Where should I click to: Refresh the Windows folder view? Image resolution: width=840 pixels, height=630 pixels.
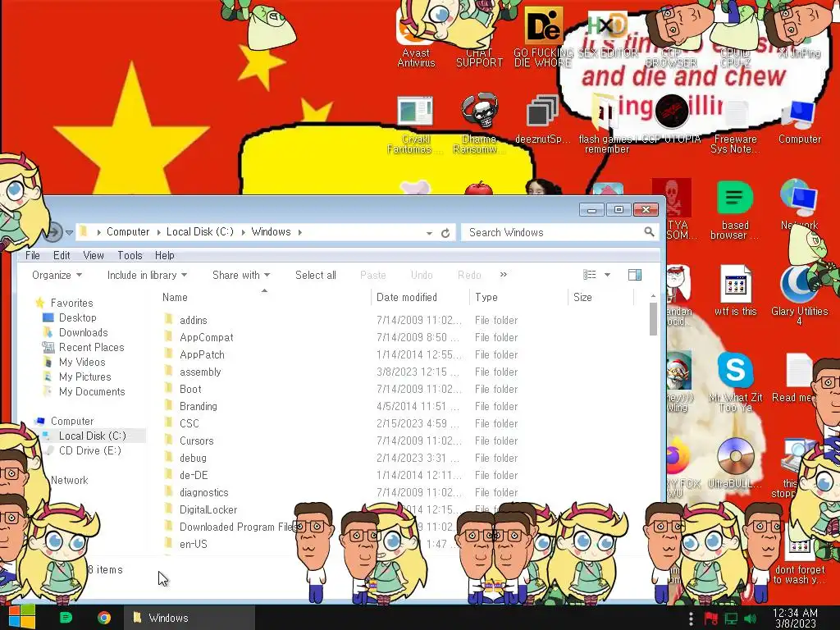tap(445, 233)
